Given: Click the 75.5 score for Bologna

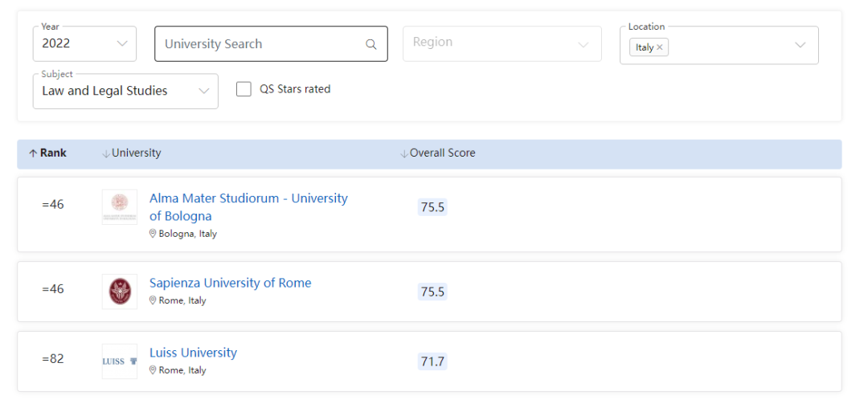Looking at the screenshot, I should tap(432, 207).
